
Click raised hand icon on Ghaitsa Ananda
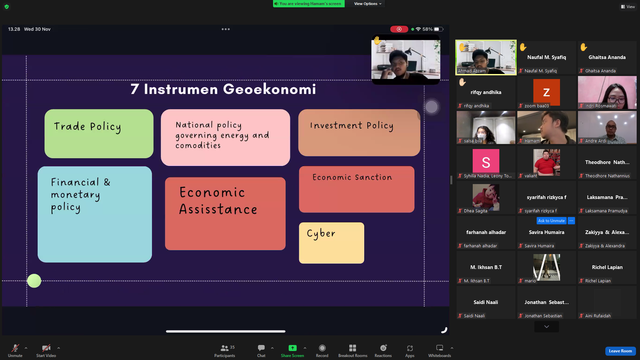pos(584,47)
